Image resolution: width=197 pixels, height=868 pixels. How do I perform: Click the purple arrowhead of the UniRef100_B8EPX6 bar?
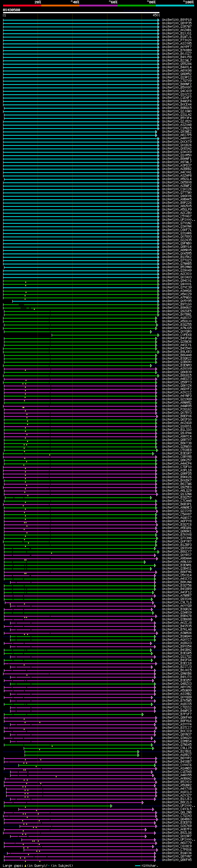coord(157,417)
